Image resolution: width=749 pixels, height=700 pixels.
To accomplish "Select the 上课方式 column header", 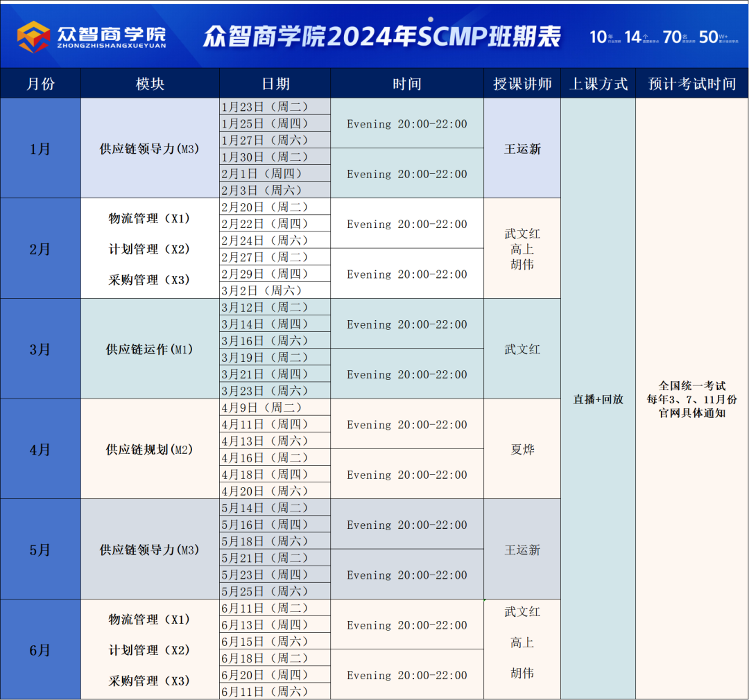I will [x=598, y=84].
